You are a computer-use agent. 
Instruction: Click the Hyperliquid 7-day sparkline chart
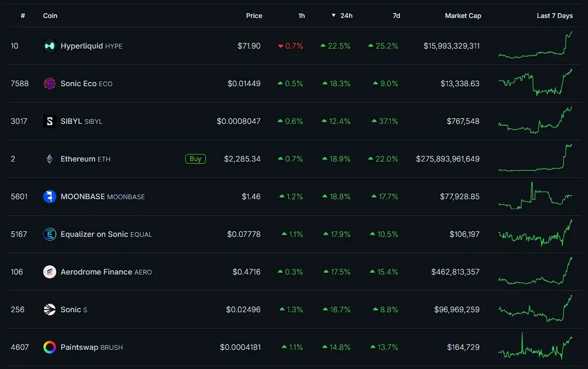pyautogui.click(x=535, y=45)
